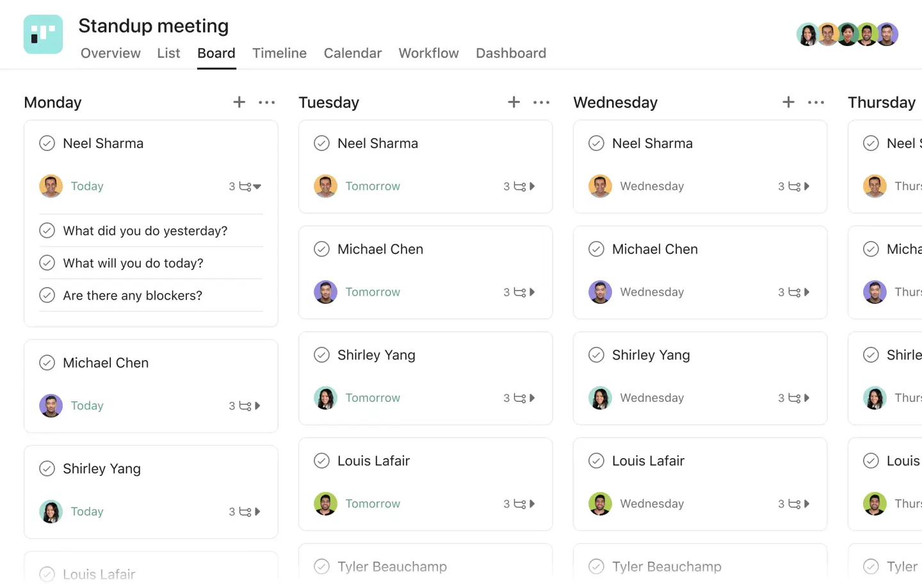The height and width of the screenshot is (588, 922).
Task: Open Neel Sharma's avatar on Monday's card
Action: [x=51, y=186]
